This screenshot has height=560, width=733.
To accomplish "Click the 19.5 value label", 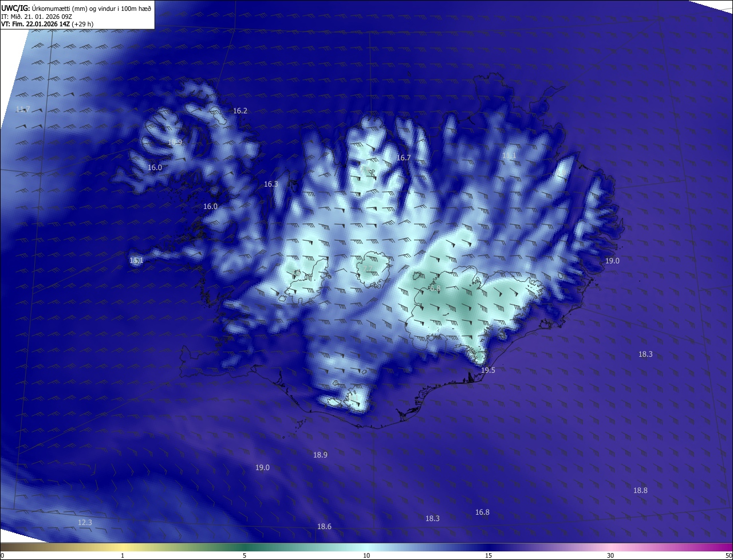I will [x=488, y=370].
